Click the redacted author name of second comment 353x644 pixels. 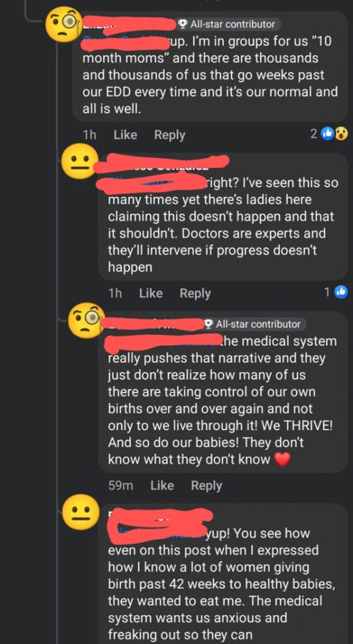[x=160, y=162]
